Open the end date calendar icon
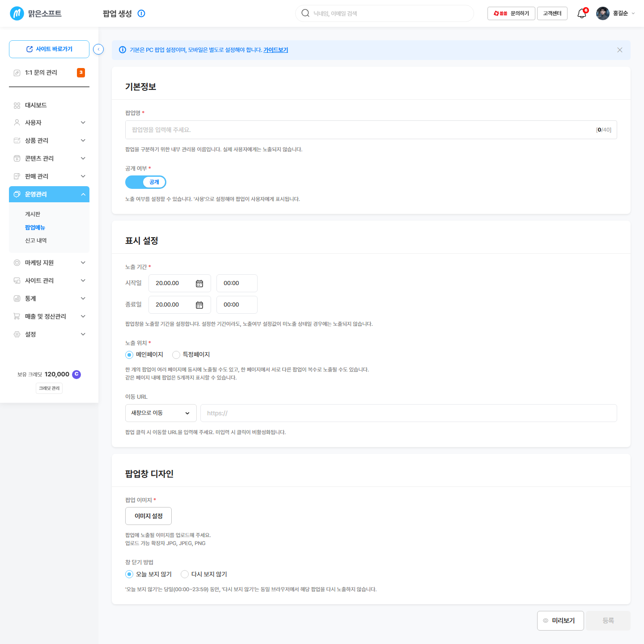644x644 pixels. point(199,305)
